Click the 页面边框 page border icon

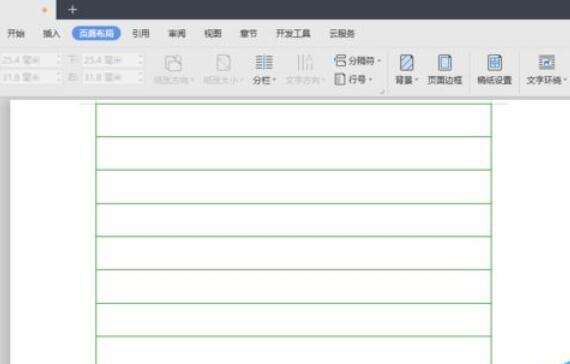click(445, 70)
